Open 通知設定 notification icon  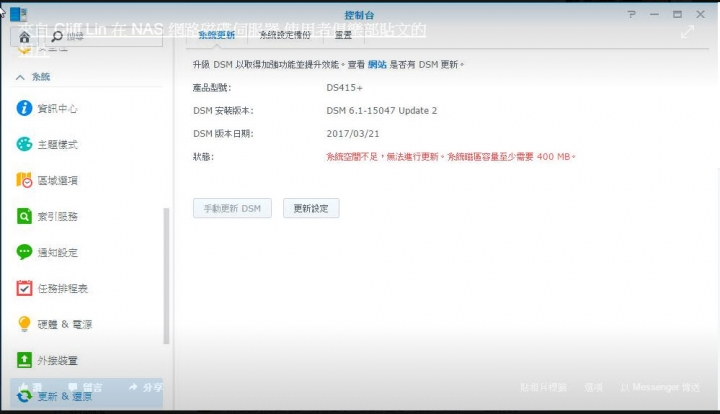click(24, 252)
